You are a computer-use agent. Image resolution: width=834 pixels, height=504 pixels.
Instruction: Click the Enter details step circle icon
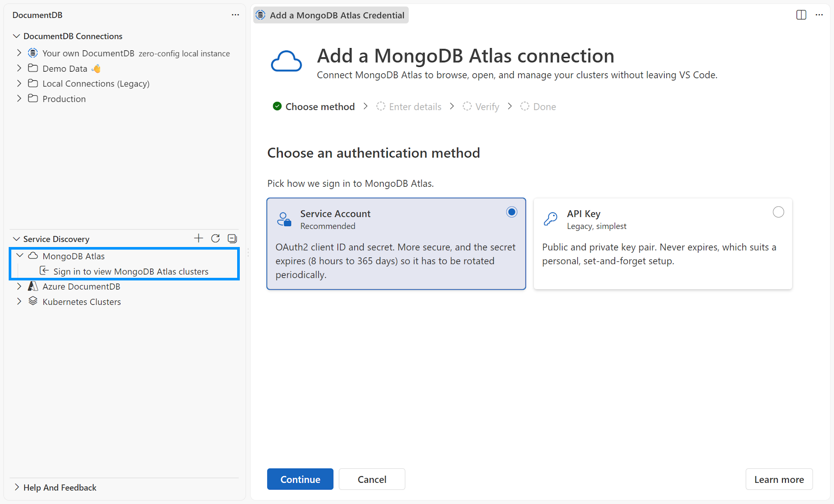381,106
